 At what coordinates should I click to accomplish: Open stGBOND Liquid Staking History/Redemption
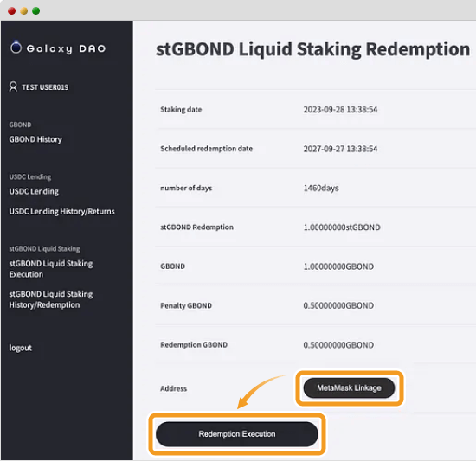[51, 299]
